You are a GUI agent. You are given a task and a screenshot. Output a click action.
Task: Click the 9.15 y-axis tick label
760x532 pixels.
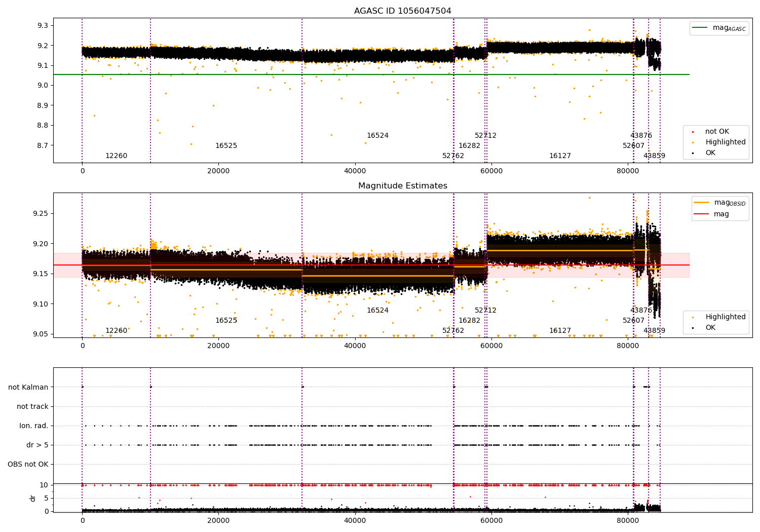pyautogui.click(x=41, y=274)
